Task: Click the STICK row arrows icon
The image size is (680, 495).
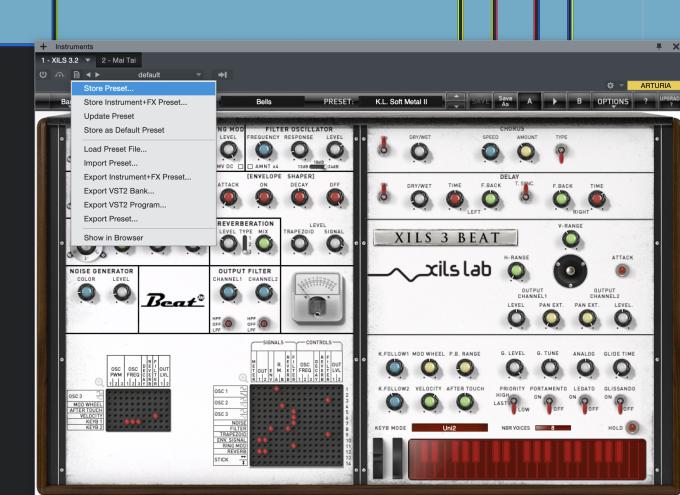Action: (243, 460)
